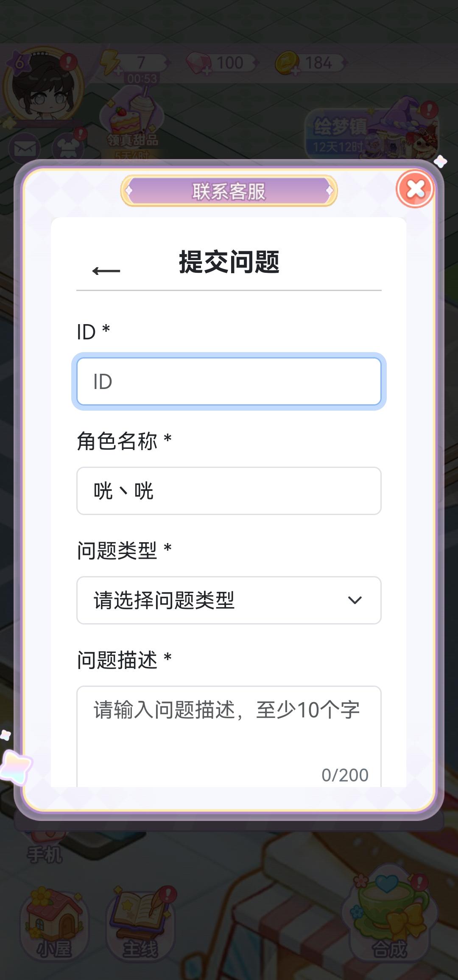Screen dimensions: 458x980
Task: Focus the ID input field
Action: 229,381
